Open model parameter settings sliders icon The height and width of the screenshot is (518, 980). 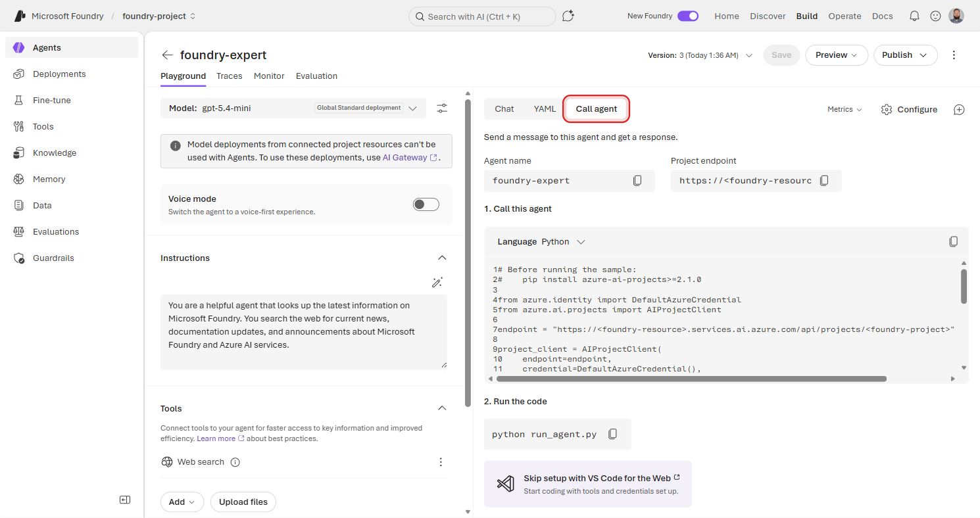click(x=442, y=108)
